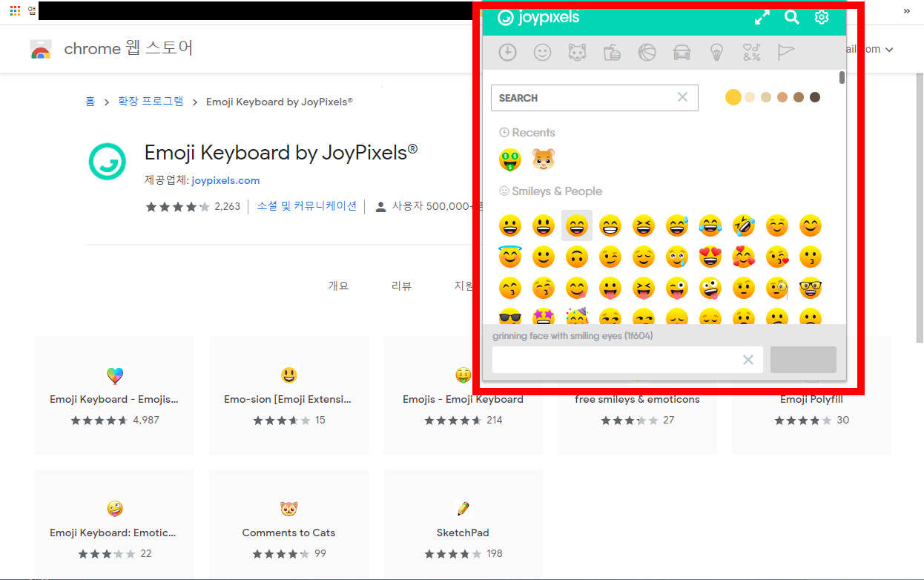Viewport: 924px width, 580px height.
Task: Pick the face blowing a kiss emoji
Action: point(777,257)
